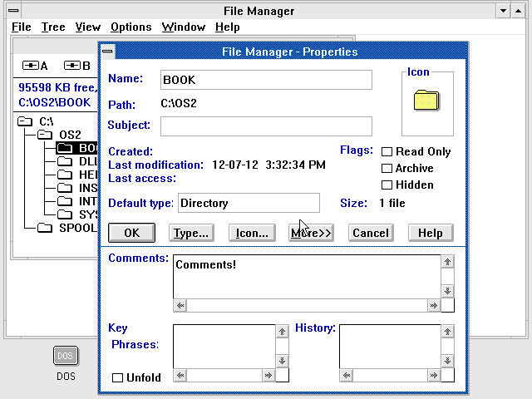
Task: Check the Hidden flag
Action: coord(387,185)
